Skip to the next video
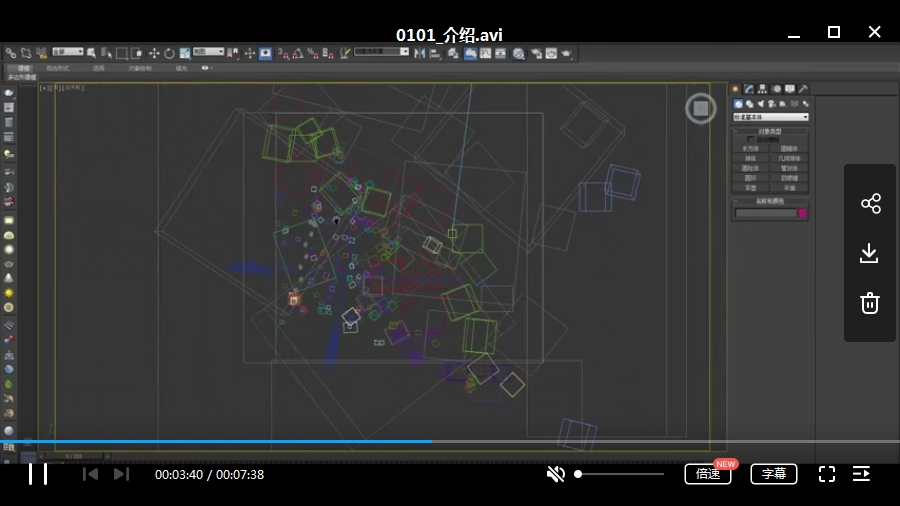Viewport: 900px width, 506px height. coord(121,474)
